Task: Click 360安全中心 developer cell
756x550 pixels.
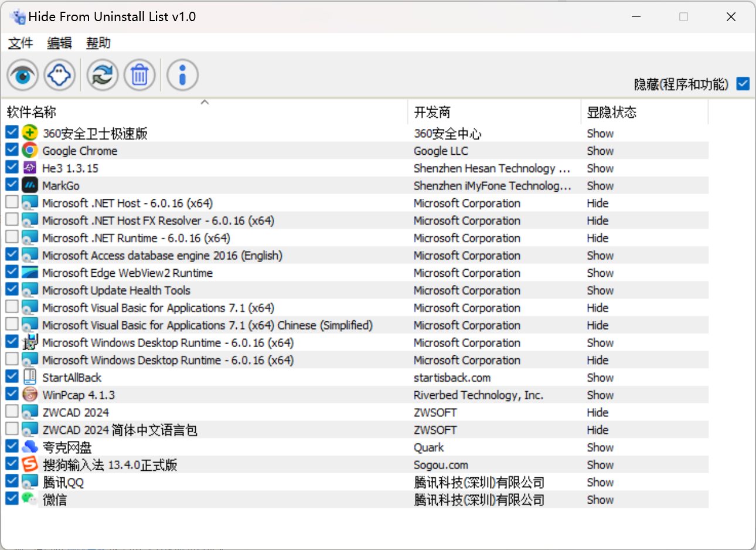Action: (x=447, y=133)
